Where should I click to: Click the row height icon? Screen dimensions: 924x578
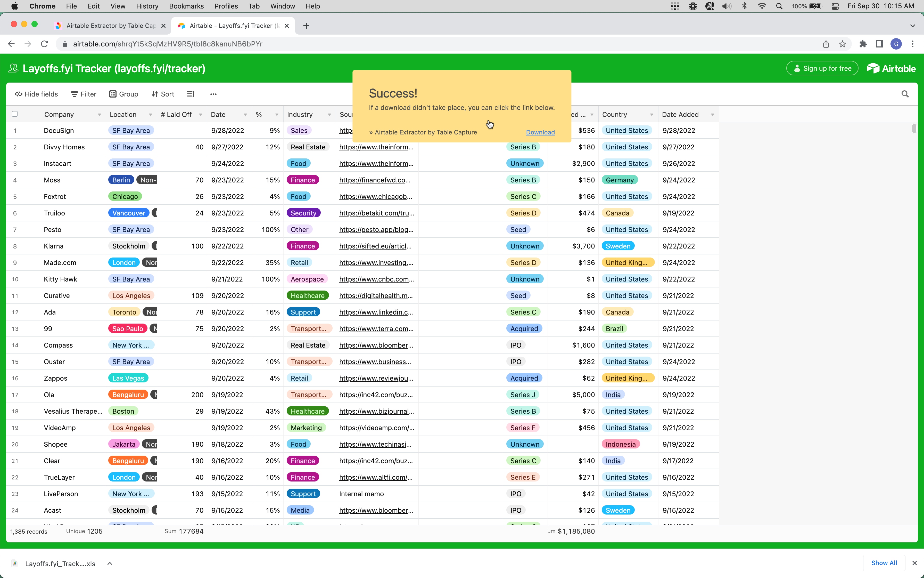pyautogui.click(x=191, y=94)
